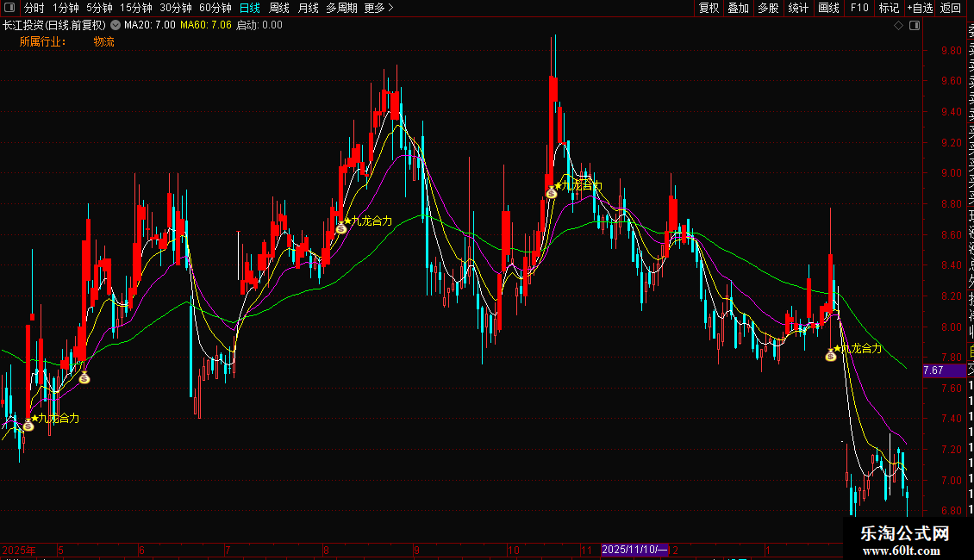
Task: Click the money bag signal icon in October
Action: click(x=552, y=193)
